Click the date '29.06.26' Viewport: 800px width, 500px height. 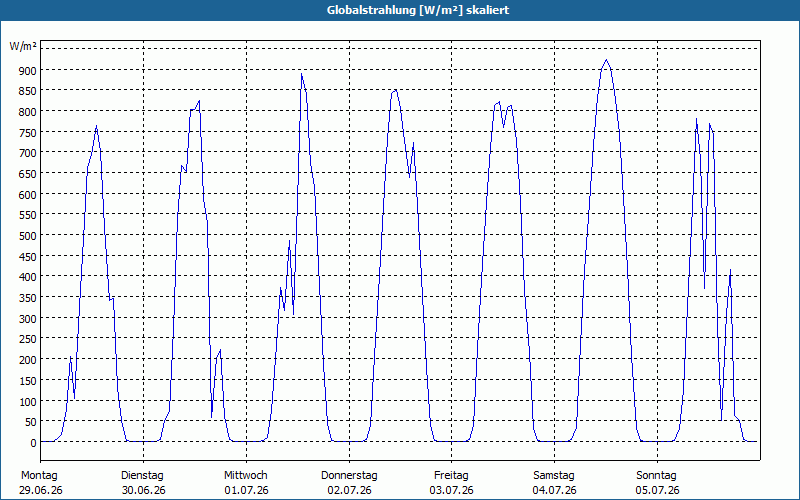41,490
